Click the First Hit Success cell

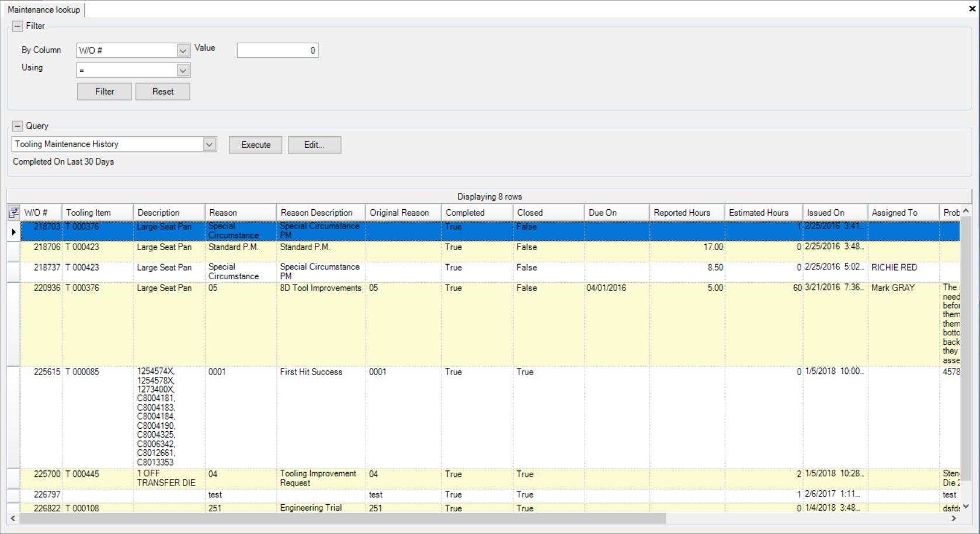[x=321, y=417]
